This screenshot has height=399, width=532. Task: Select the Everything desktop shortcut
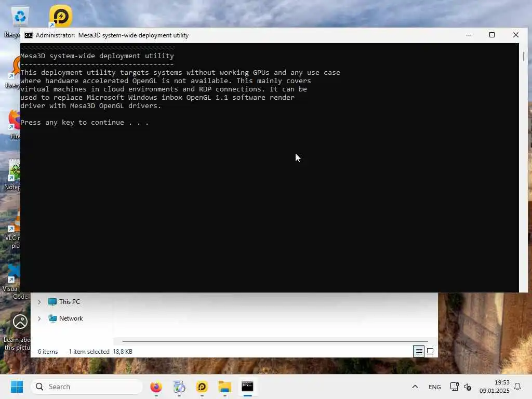(x=14, y=73)
